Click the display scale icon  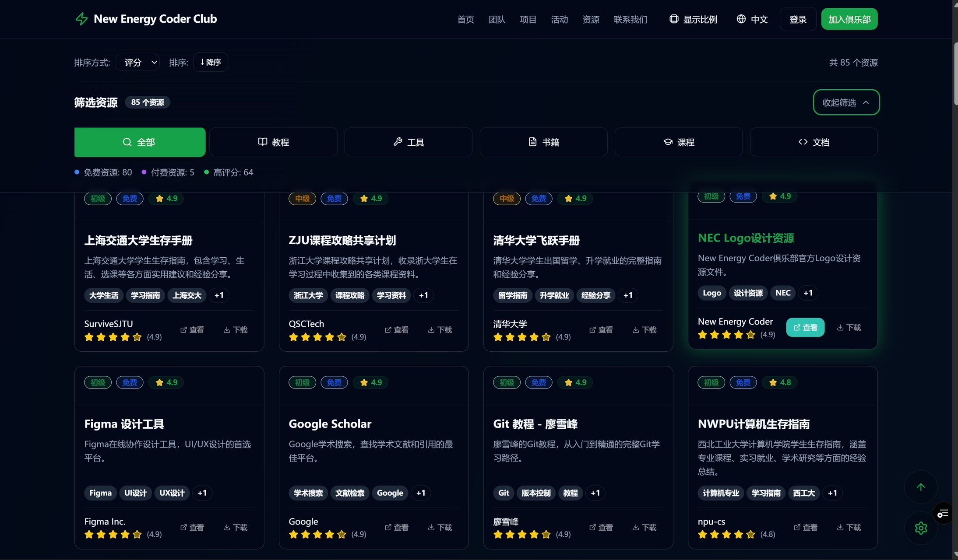click(674, 19)
